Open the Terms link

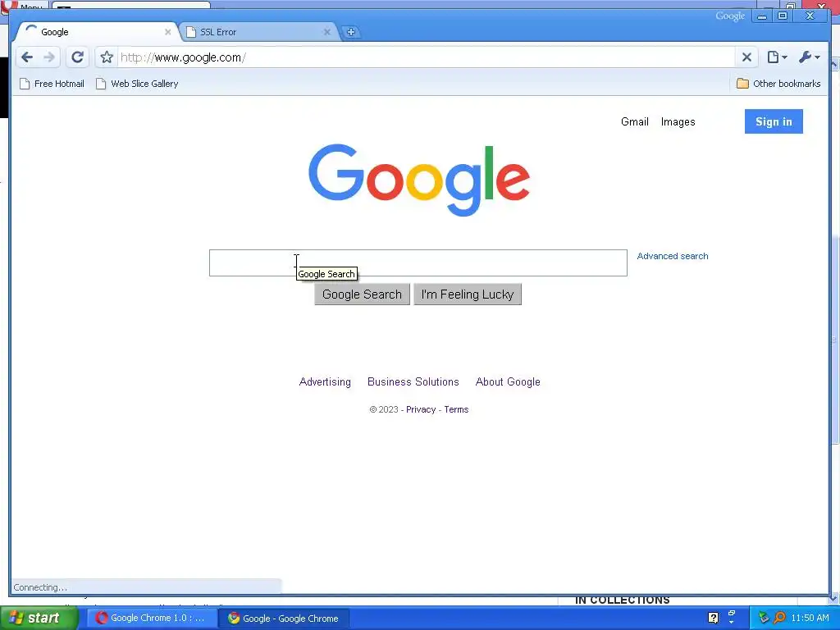point(456,409)
